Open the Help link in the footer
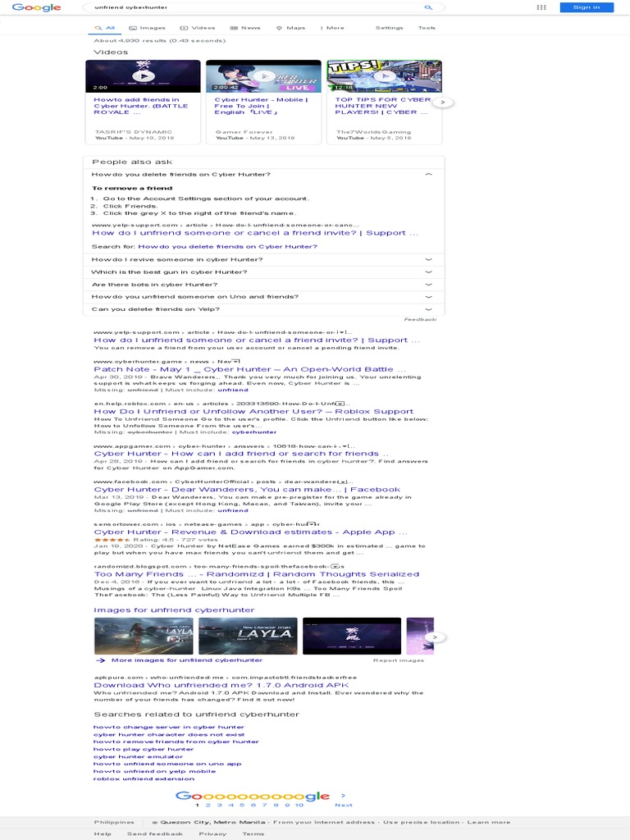The width and height of the screenshot is (630, 840). click(103, 834)
